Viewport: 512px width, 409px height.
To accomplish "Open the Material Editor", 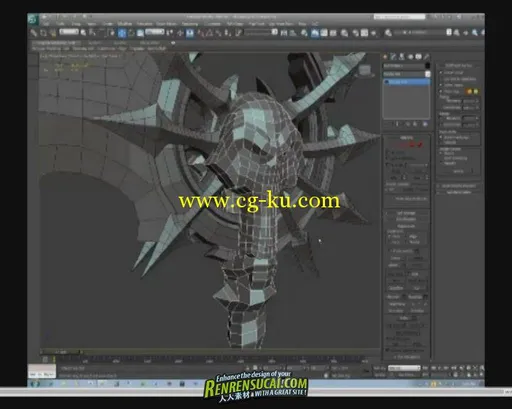I will point(344,33).
